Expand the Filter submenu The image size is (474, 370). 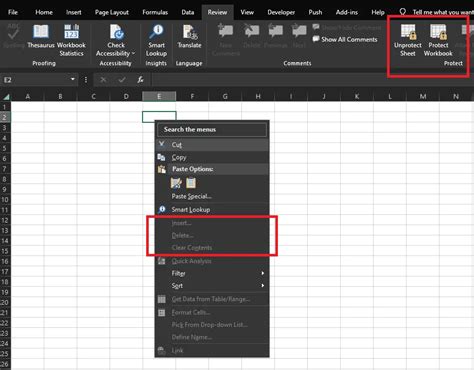[212, 273]
